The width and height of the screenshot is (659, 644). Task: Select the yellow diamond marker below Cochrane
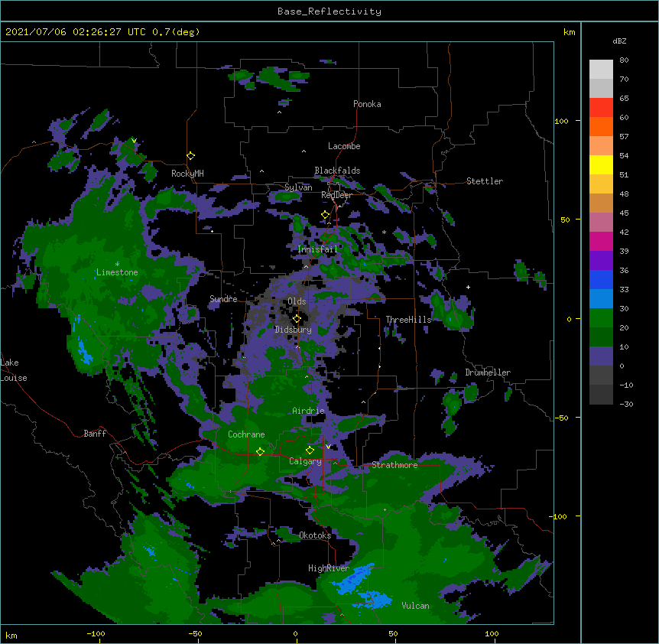point(260,451)
